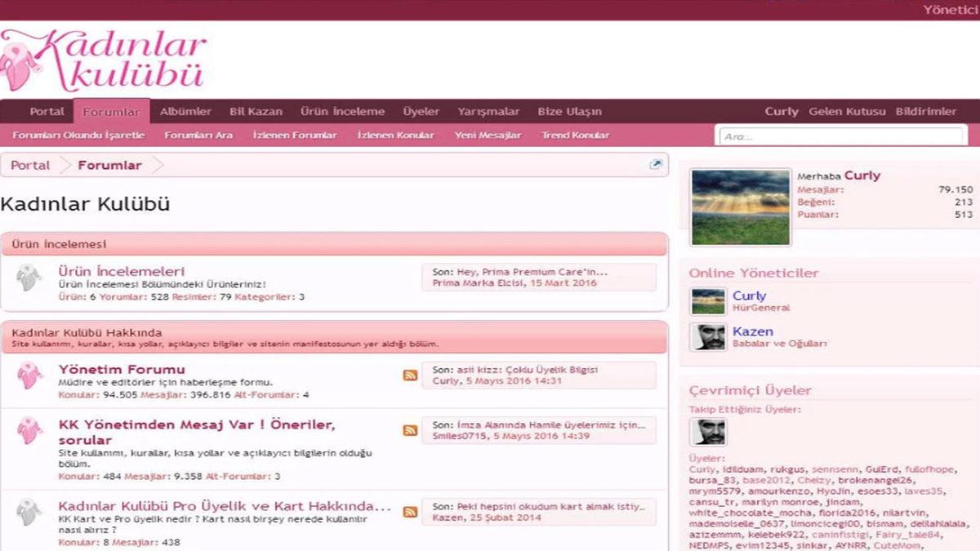Open the Albümler tab

pos(185,112)
